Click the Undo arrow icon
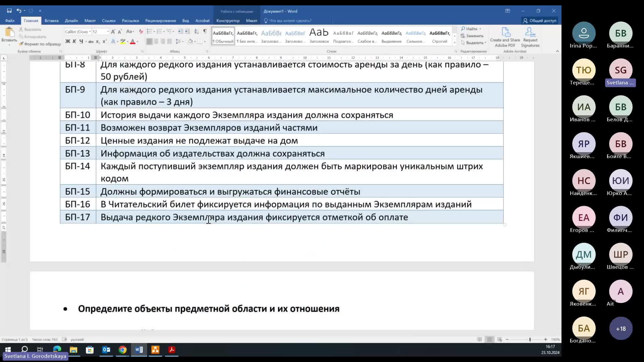The width and height of the screenshot is (644, 362). [x=19, y=11]
